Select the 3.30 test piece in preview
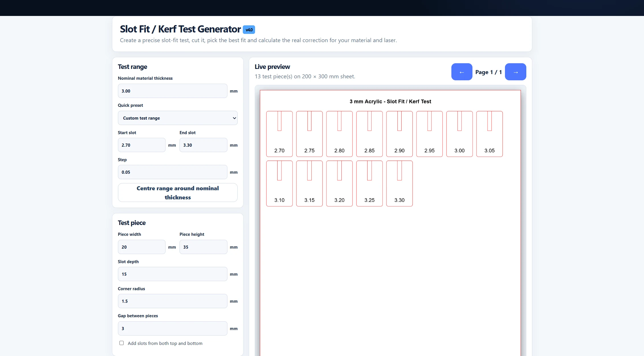 400,183
